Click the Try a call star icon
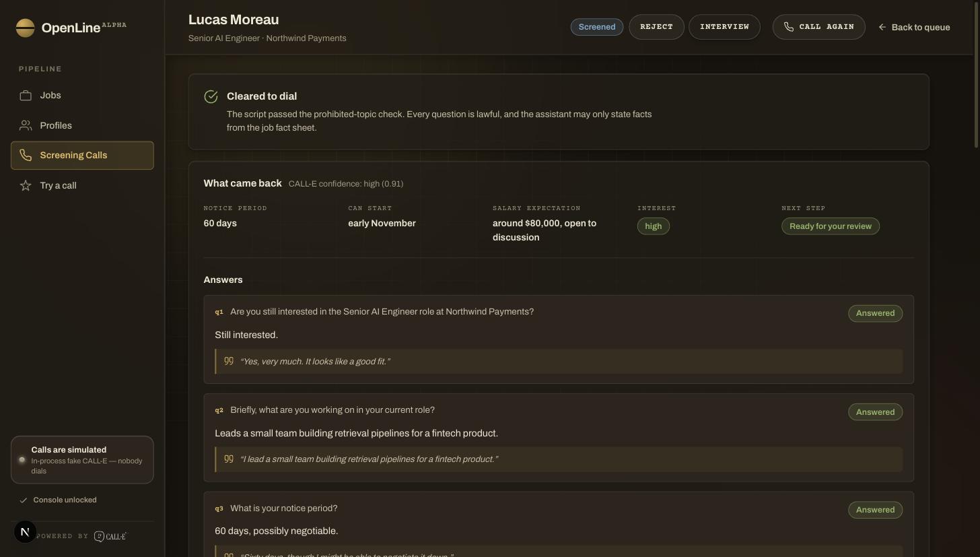This screenshot has height=557, width=980. 26,185
